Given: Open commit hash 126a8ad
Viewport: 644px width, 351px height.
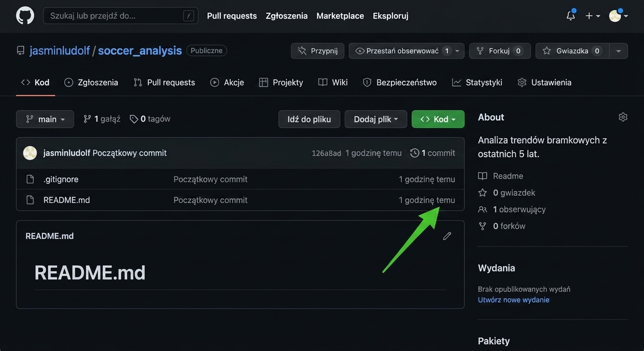Looking at the screenshot, I should point(327,154).
